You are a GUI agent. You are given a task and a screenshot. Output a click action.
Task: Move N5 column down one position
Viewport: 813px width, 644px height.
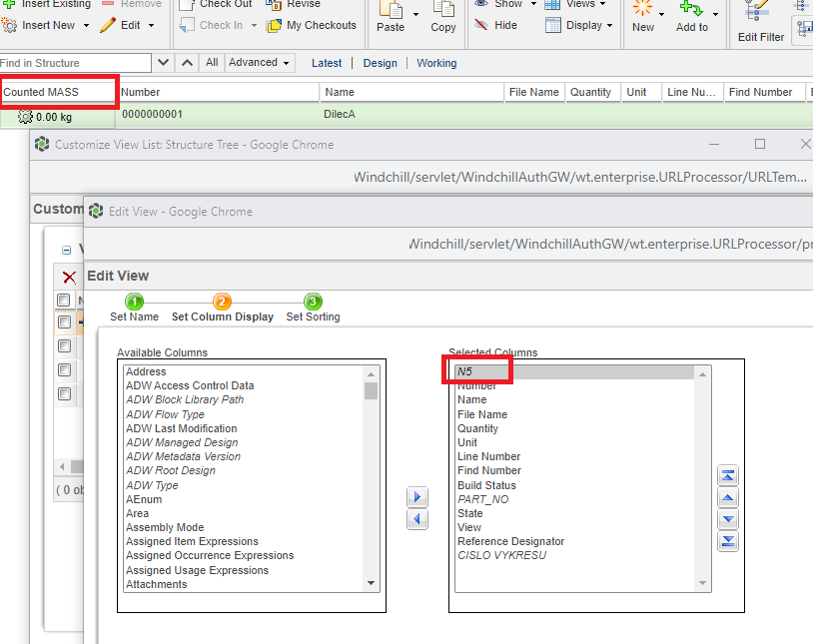point(728,519)
